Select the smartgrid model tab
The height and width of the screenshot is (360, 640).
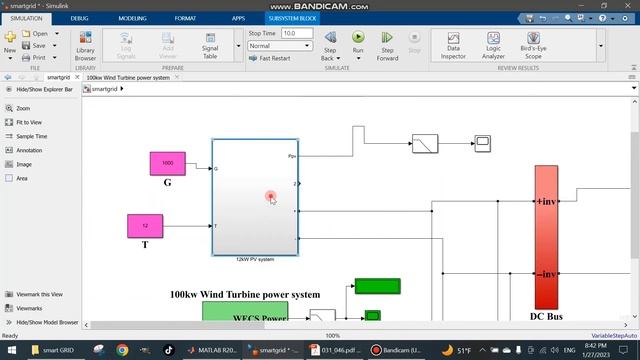[58, 77]
